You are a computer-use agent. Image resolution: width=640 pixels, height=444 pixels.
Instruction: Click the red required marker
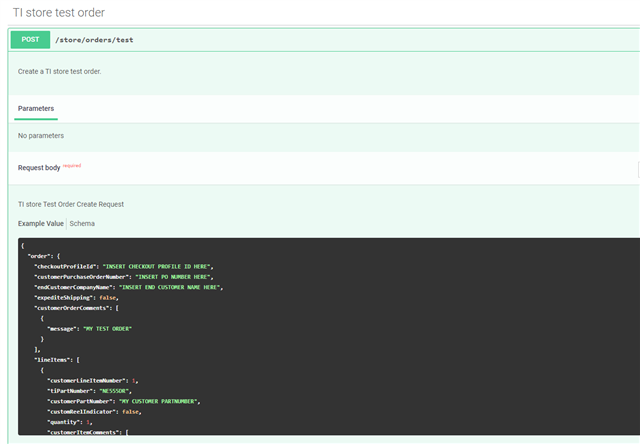pyautogui.click(x=72, y=165)
